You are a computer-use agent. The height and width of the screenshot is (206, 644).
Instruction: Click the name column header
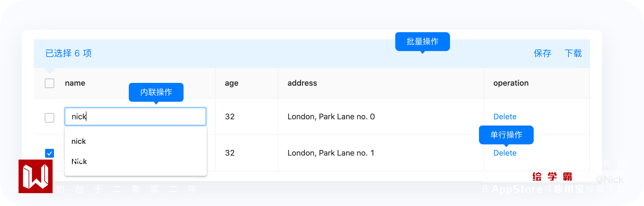(x=75, y=83)
